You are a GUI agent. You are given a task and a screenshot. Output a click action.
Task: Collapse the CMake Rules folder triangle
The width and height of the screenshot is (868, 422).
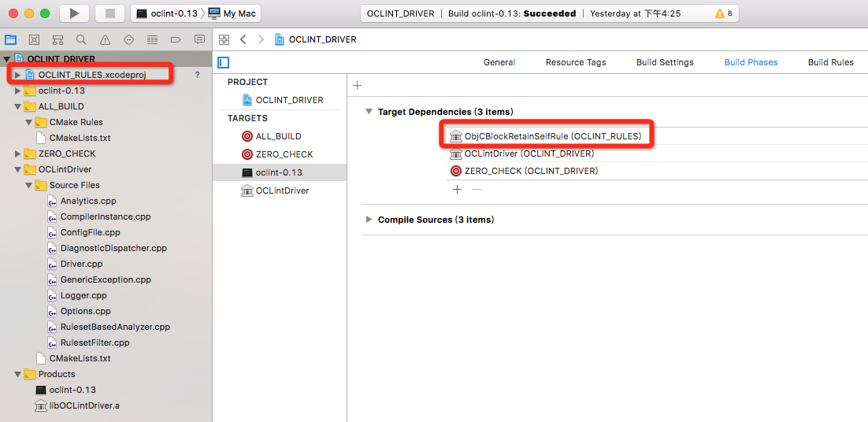click(x=29, y=122)
